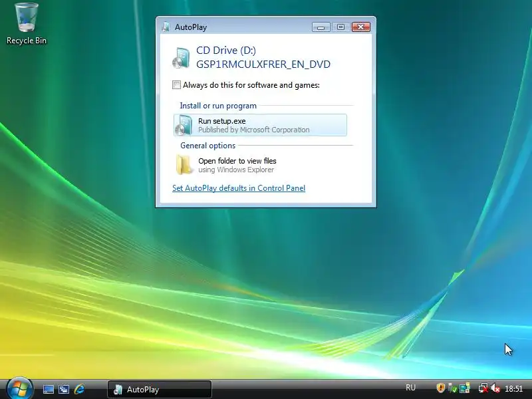The image size is (532, 399).
Task: Close the AutoPlay dialog
Action: pos(361,27)
